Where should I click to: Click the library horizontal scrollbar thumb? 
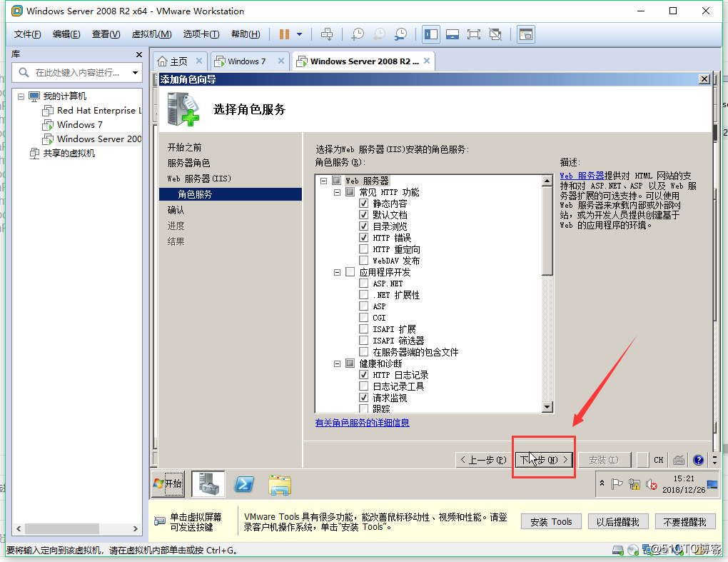pos(62,528)
